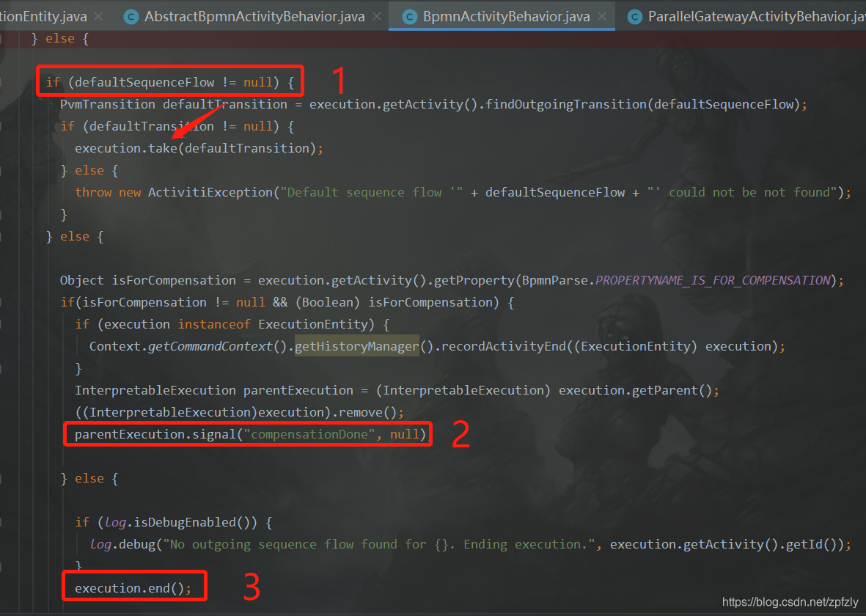Click the "compensationDone" string literal

coord(309,434)
